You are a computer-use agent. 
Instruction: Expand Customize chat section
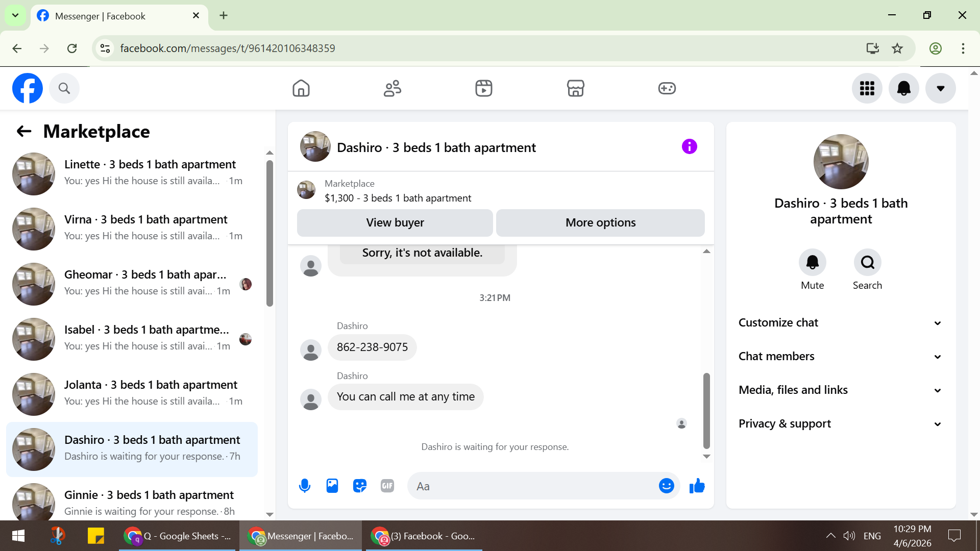click(x=841, y=323)
